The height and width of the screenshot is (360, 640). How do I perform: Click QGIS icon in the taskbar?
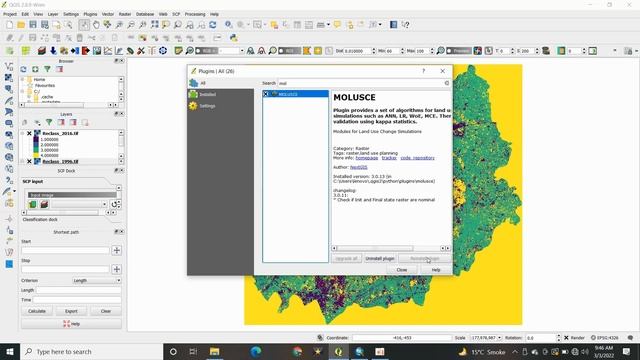click(338, 351)
